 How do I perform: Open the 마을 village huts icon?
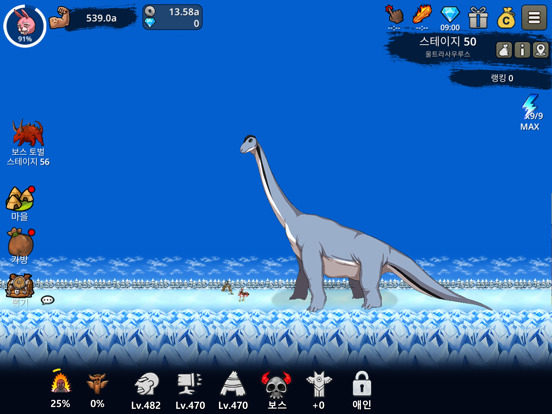[20, 203]
